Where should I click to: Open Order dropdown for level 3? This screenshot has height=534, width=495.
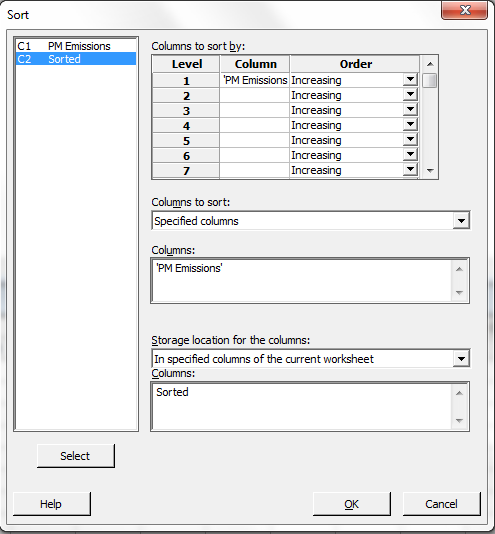tap(410, 110)
